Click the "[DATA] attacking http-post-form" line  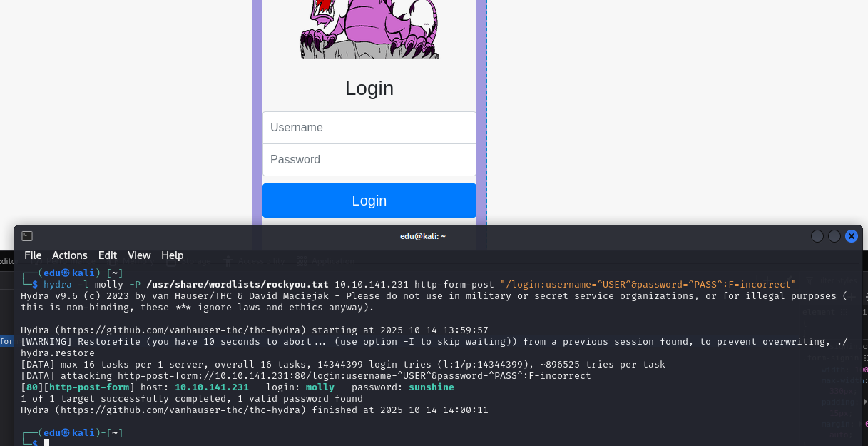click(306, 376)
